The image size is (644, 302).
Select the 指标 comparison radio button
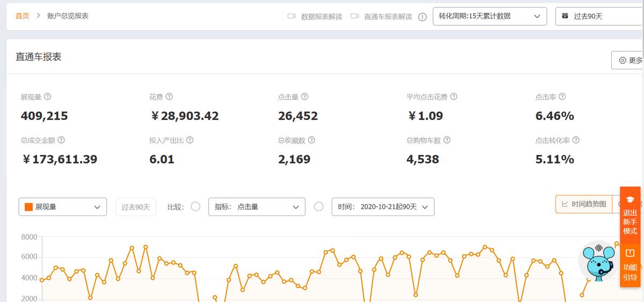pyautogui.click(x=195, y=206)
